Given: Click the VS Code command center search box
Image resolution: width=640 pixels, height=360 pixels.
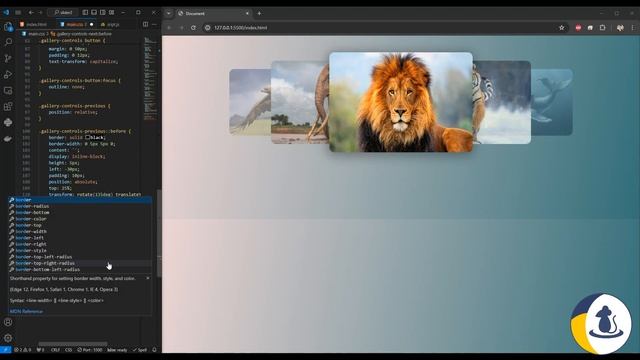Looking at the screenshot, I should (63, 13).
